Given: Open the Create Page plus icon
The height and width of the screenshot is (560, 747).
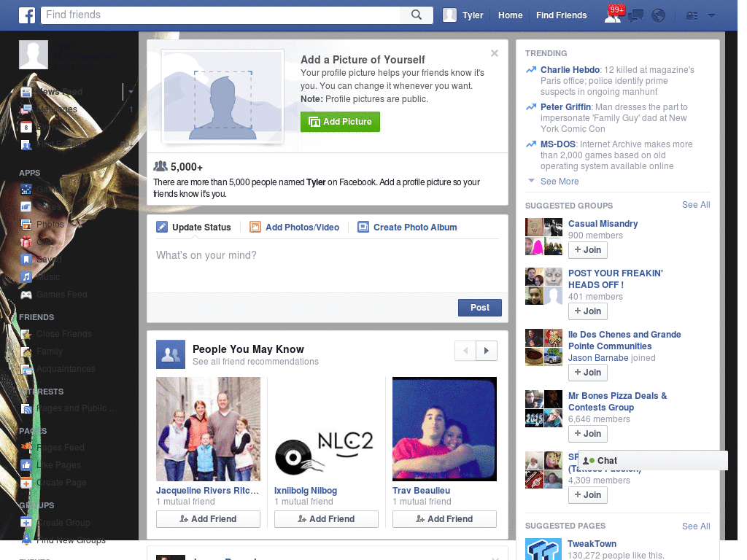Looking at the screenshot, I should tap(26, 483).
